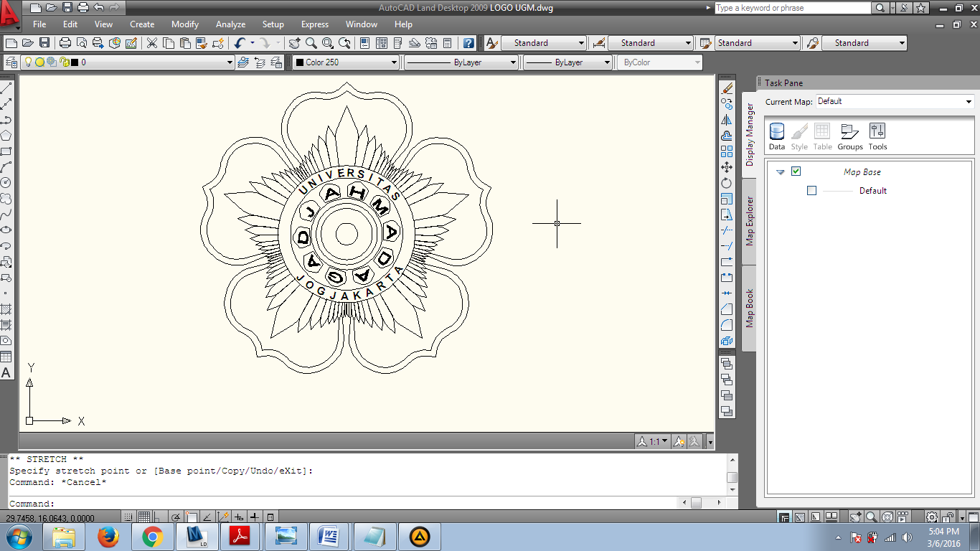
Task: Open the Properties palette icon
Action: click(x=364, y=43)
